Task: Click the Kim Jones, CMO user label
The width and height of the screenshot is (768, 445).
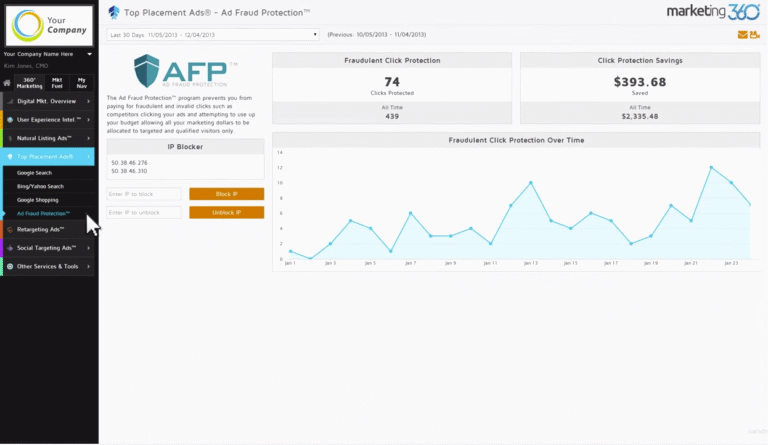Action: click(26, 66)
